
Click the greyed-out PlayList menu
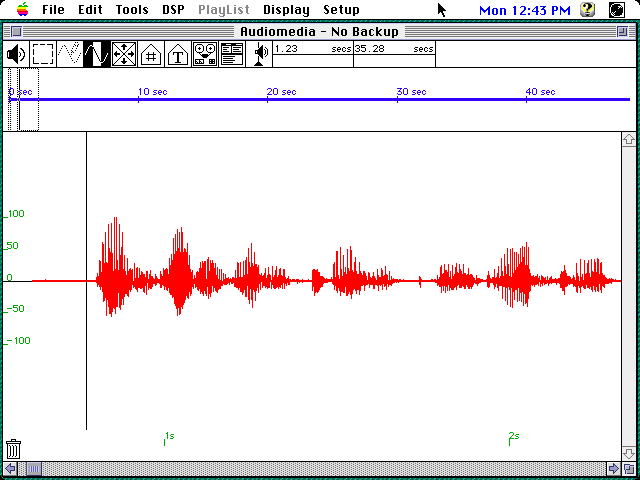click(224, 10)
